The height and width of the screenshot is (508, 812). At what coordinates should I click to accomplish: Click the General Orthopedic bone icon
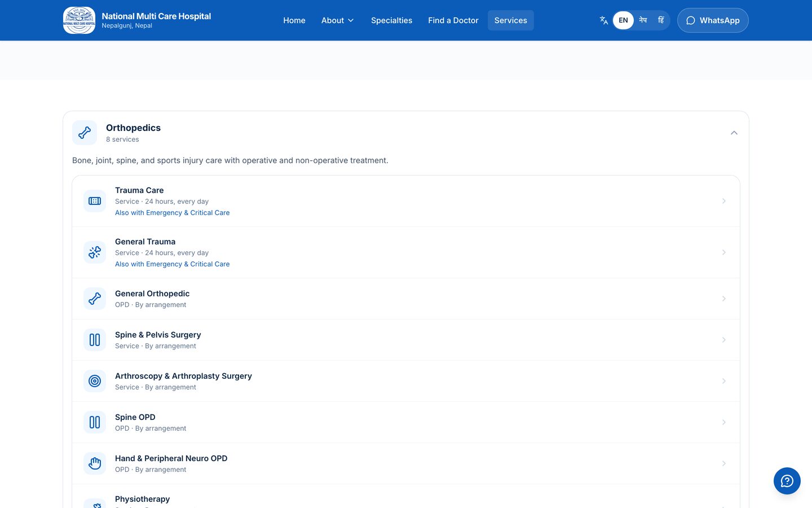coord(95,299)
